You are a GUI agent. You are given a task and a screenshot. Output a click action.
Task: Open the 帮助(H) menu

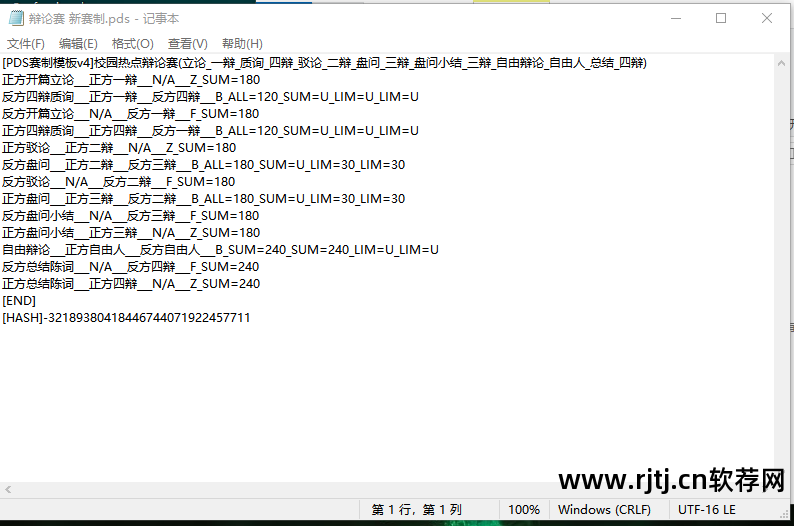coord(242,44)
